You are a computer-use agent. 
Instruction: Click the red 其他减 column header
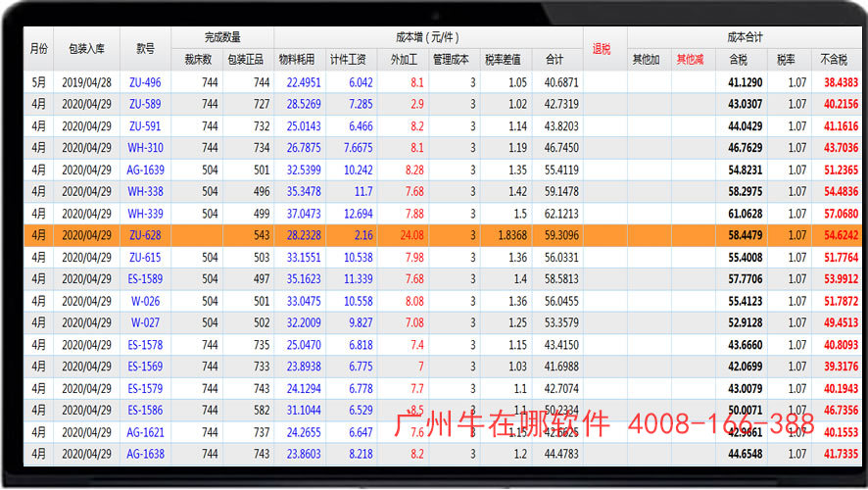coord(690,59)
